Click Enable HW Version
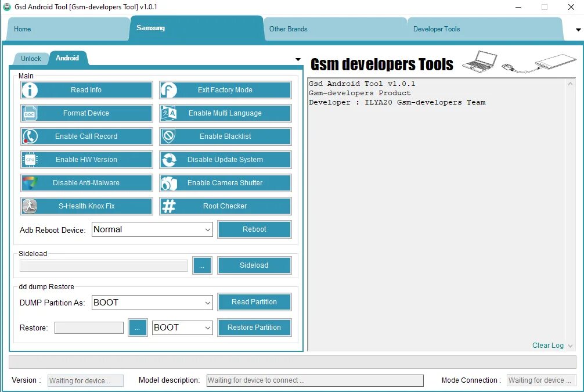Viewport: 584px width, 392px height. tap(86, 160)
